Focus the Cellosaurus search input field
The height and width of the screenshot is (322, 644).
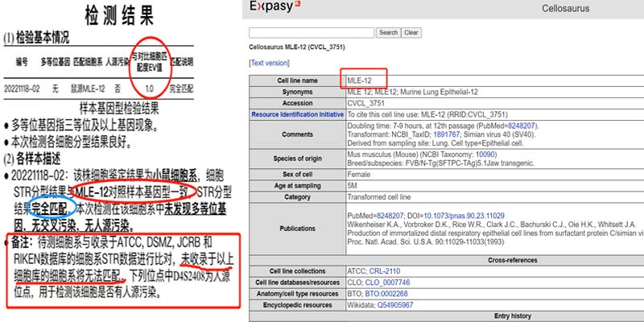click(x=312, y=33)
